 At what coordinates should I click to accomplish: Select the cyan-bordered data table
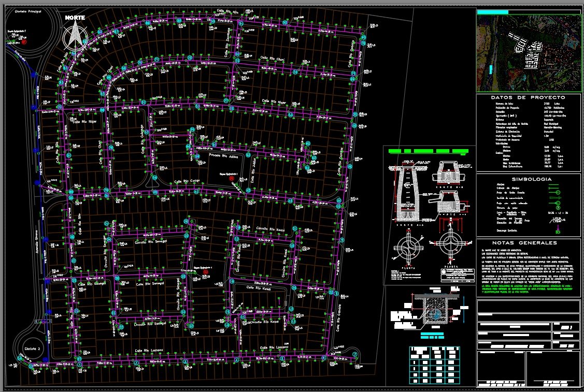tap(434, 366)
